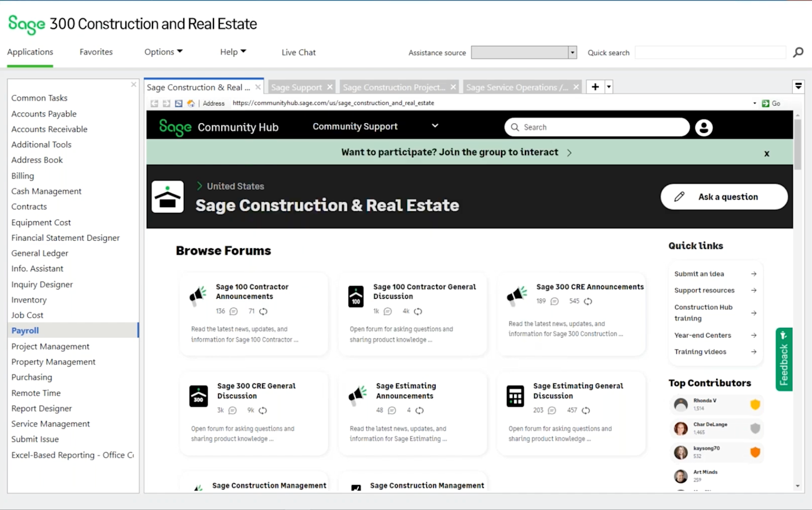Viewport: 812px width, 510px height.
Task: Open Sage 300 CRE Announcements forum
Action: pyautogui.click(x=590, y=287)
